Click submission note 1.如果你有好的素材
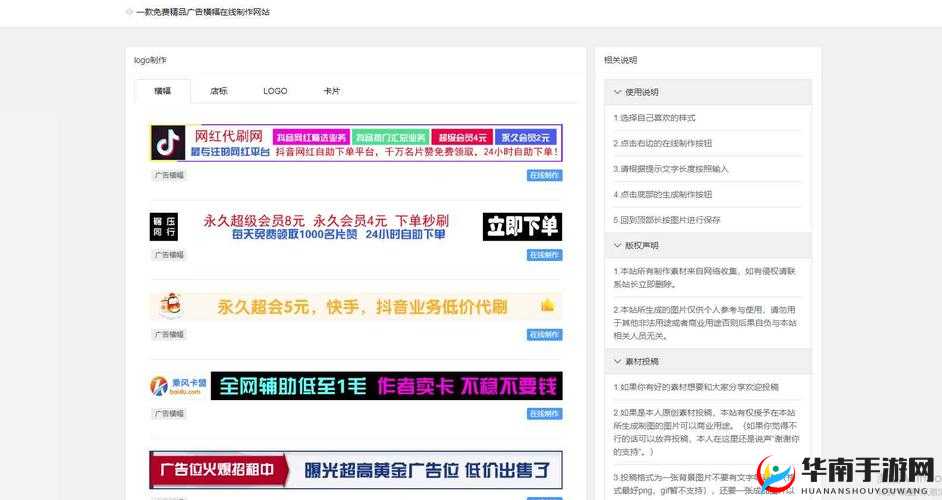 pyautogui.click(x=696, y=388)
